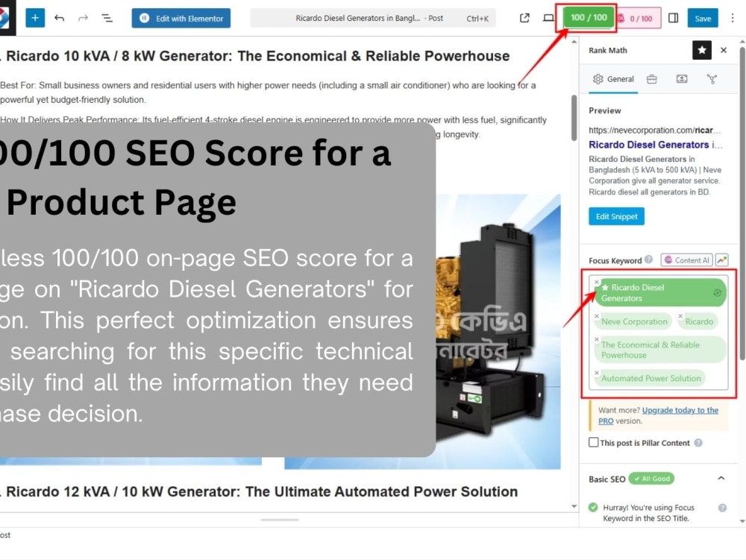Open Rank Math 100/100 SEO score
The image size is (746, 560).
pyautogui.click(x=589, y=18)
